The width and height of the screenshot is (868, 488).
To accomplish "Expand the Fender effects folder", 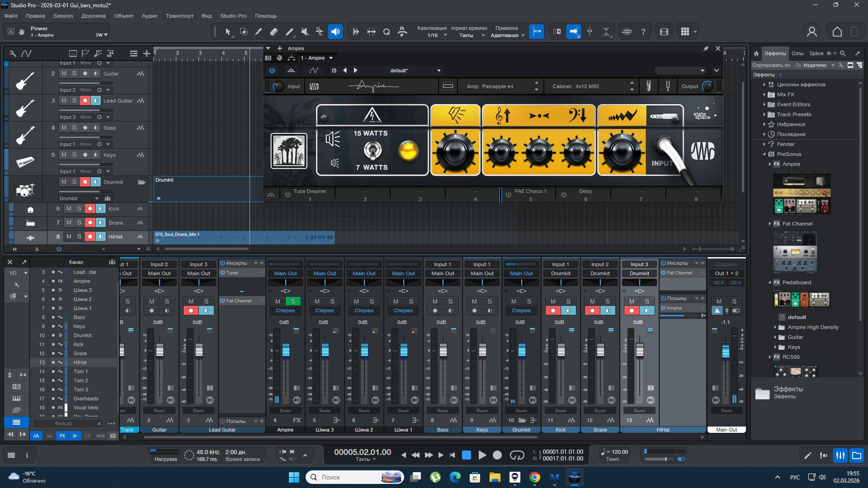I will click(764, 144).
